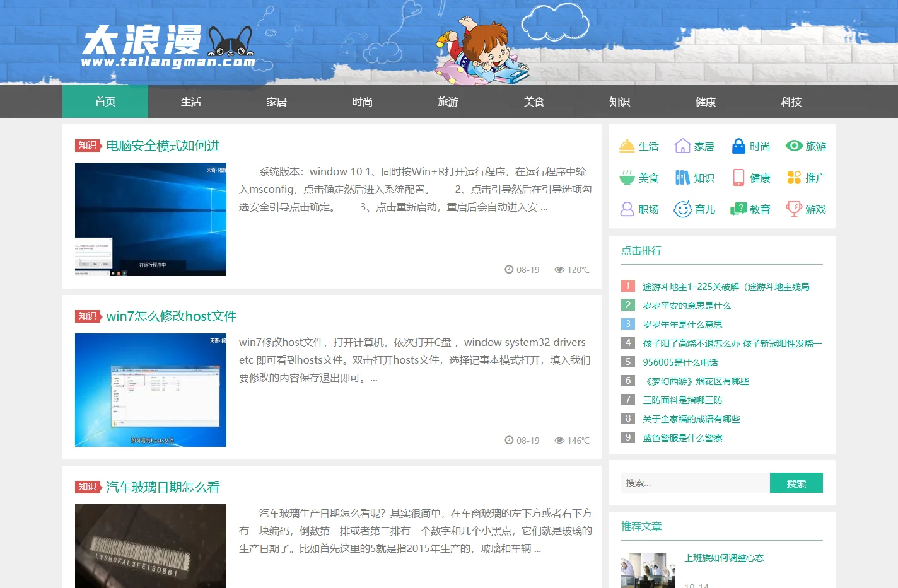The image size is (898, 588).
Task: Open article title 电脑安全模式如何进
Action: [163, 146]
